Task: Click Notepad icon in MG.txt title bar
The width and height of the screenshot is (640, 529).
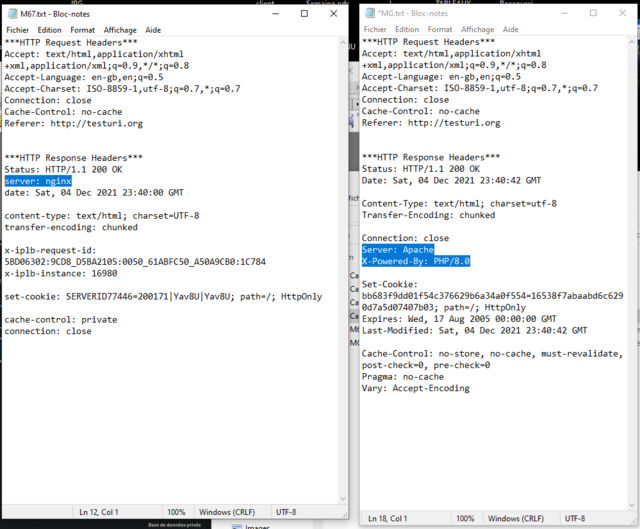Action: tap(370, 13)
